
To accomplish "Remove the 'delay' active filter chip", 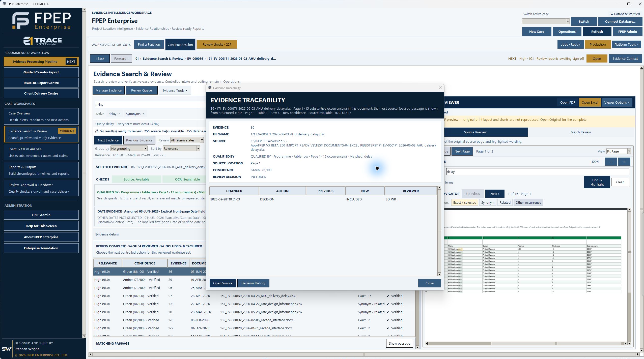I will (x=119, y=114).
